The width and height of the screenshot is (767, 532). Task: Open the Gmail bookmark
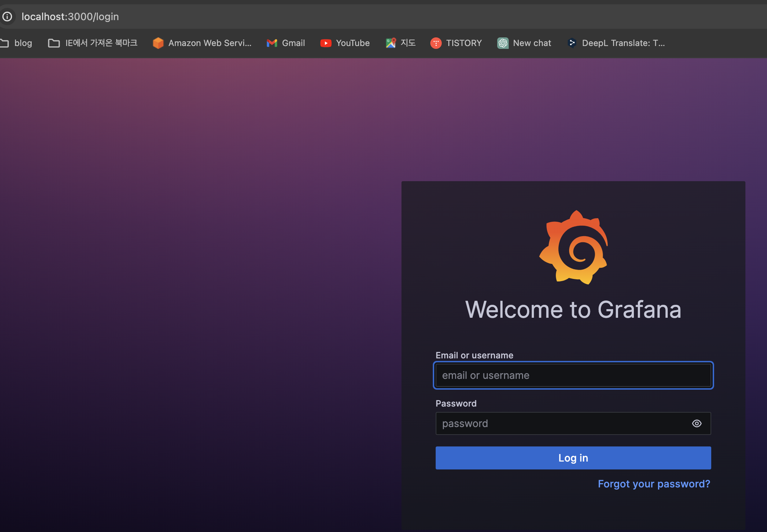pos(286,43)
